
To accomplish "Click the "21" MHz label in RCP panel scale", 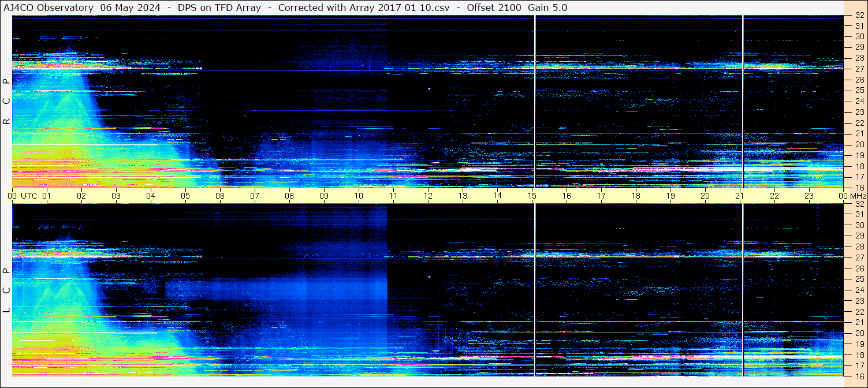I will (859, 133).
